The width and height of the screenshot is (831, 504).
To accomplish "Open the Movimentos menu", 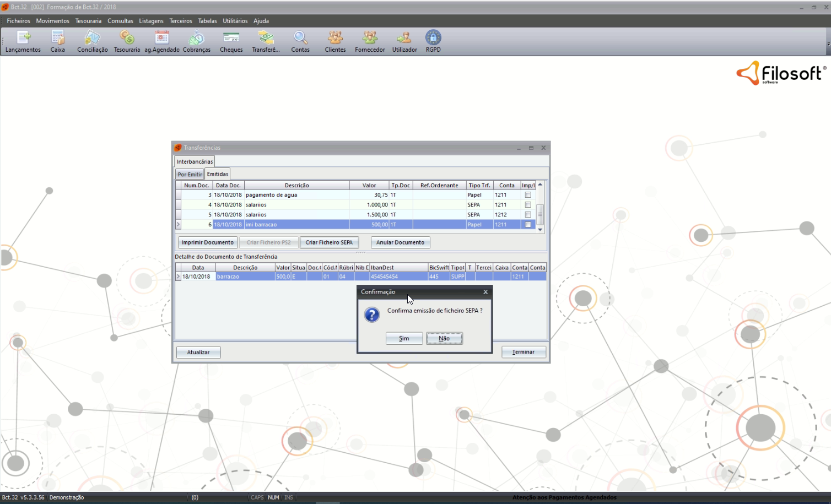I will pos(52,21).
